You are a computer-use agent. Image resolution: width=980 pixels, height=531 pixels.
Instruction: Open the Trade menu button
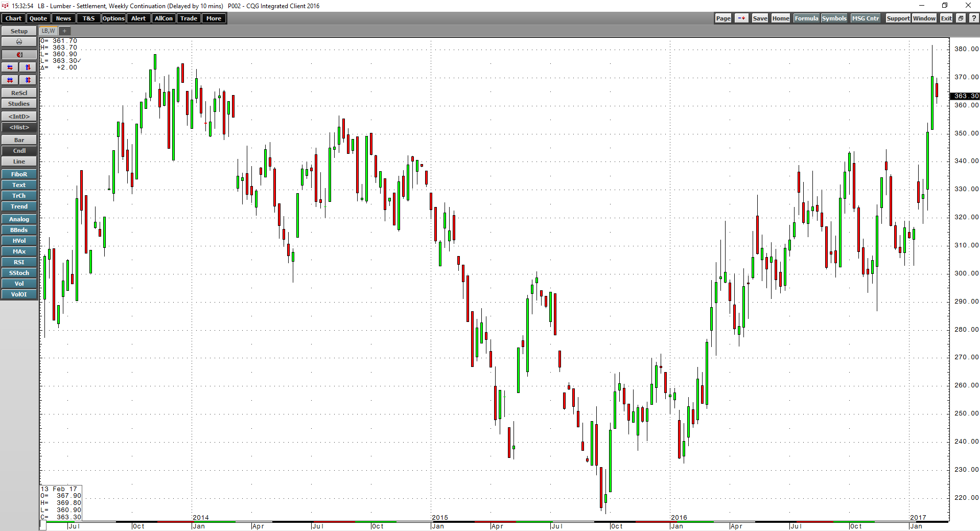click(x=189, y=18)
